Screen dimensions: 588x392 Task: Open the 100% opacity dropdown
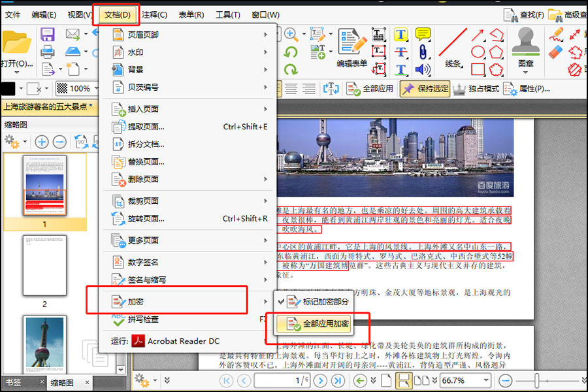[96, 89]
